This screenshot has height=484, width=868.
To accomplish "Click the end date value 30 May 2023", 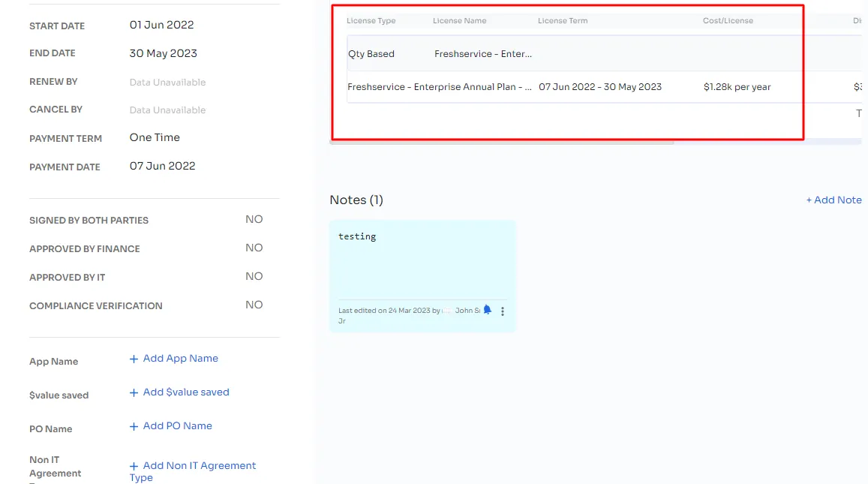I will coord(164,53).
